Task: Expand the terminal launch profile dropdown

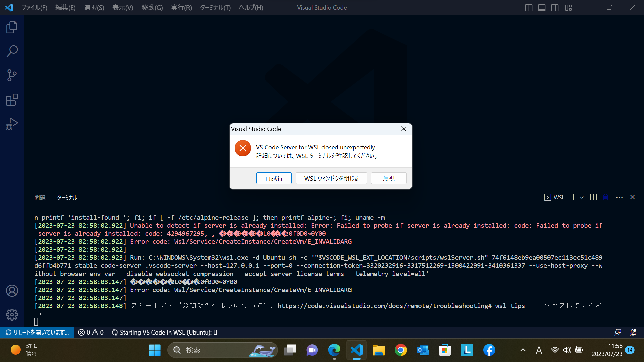Action: point(582,197)
